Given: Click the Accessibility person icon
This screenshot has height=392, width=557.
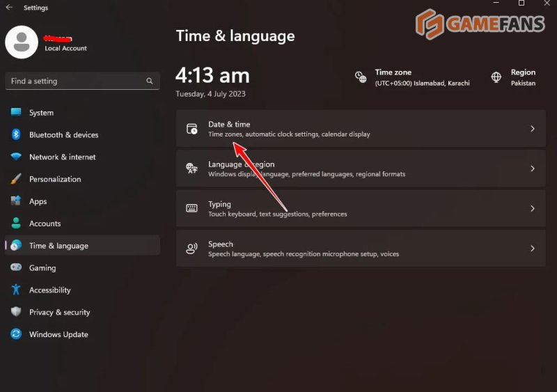Looking at the screenshot, I should click(16, 290).
